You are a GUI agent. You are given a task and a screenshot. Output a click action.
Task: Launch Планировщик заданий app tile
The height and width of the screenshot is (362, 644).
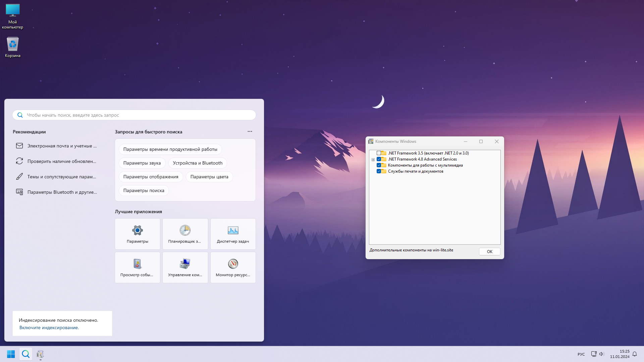185,234
